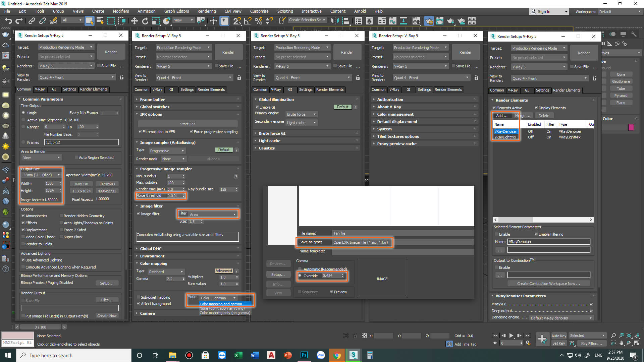The height and width of the screenshot is (362, 644).
Task: Open Photoshop from the Windows taskbar
Action: (304, 355)
